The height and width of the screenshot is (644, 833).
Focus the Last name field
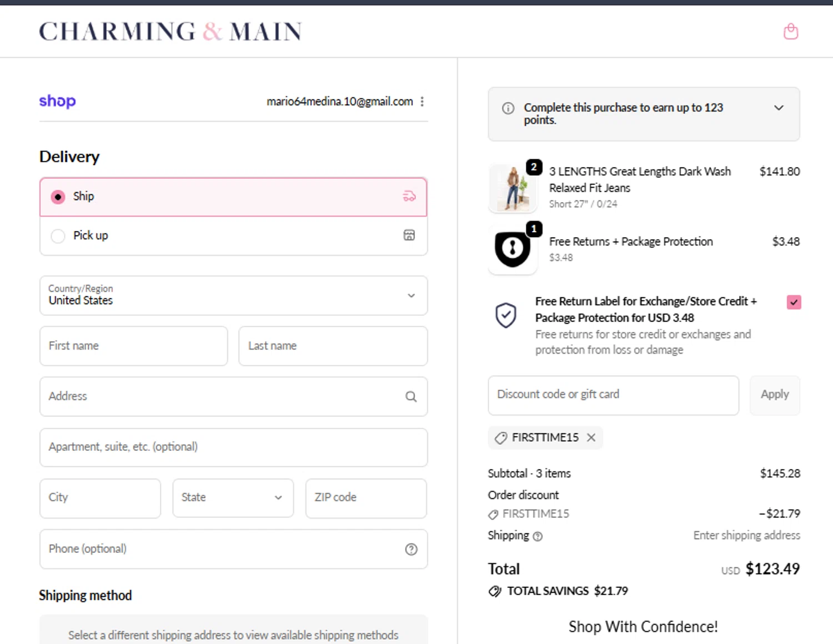pyautogui.click(x=333, y=346)
